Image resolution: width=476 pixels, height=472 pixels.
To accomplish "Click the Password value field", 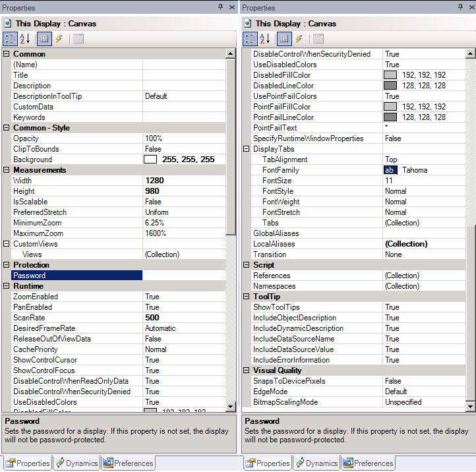I will click(185, 276).
